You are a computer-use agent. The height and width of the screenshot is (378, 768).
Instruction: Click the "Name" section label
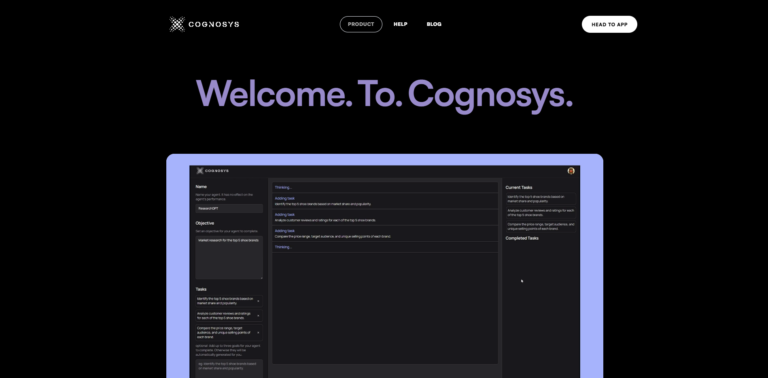tap(201, 187)
